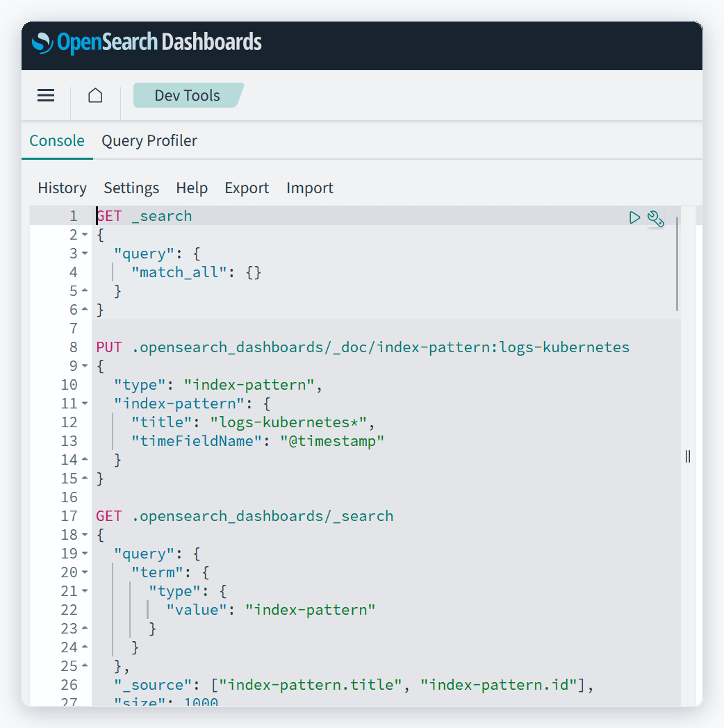
Task: Switch to the Console tab
Action: [x=57, y=141]
